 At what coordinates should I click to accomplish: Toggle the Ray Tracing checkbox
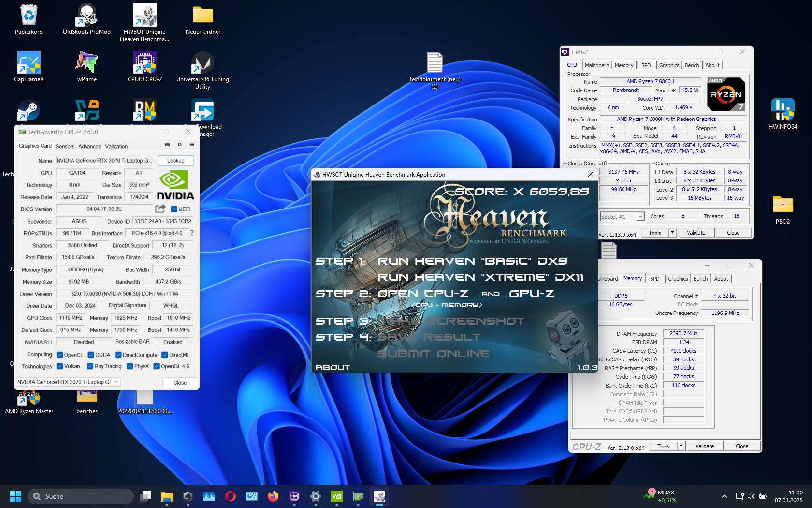(90, 366)
